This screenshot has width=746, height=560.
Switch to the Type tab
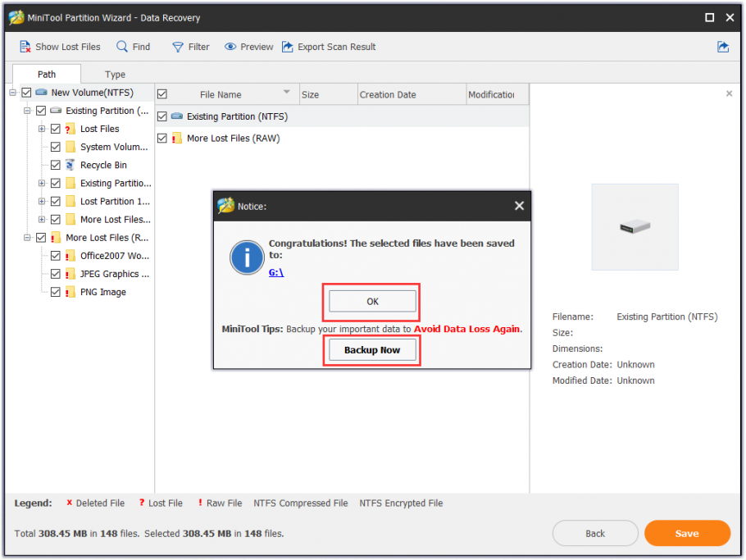115,75
